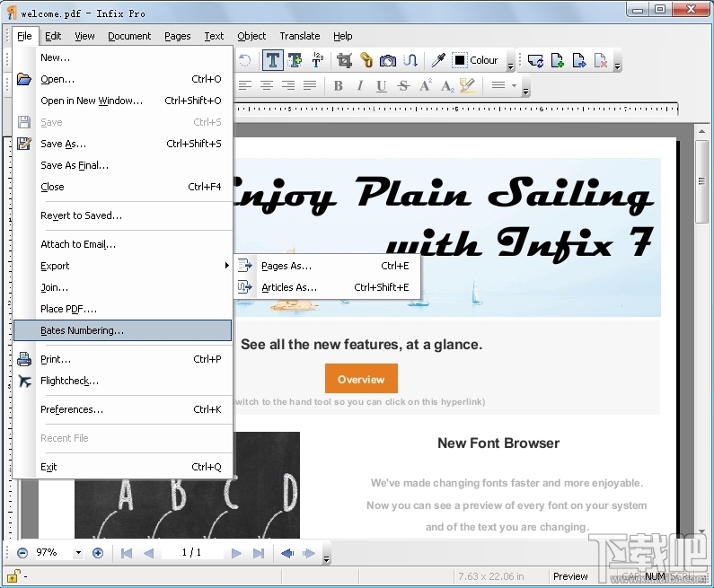The image size is (714, 588).
Task: Click the Colour button label
Action: click(x=483, y=60)
